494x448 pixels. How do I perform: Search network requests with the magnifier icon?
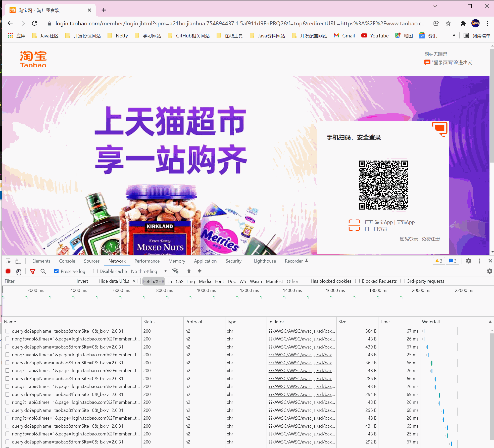(43, 271)
